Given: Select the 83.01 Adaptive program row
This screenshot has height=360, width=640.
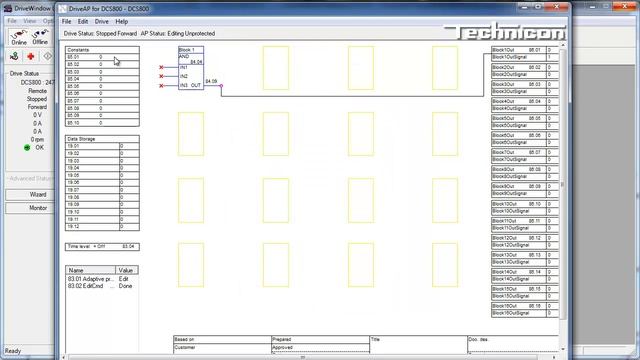Looking at the screenshot, I should point(102,279).
